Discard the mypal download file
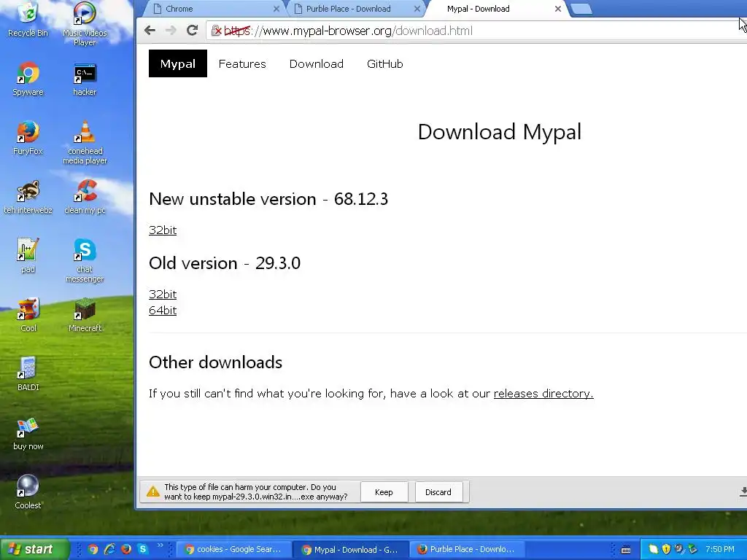Viewport: 747px width, 560px height. pyautogui.click(x=438, y=492)
